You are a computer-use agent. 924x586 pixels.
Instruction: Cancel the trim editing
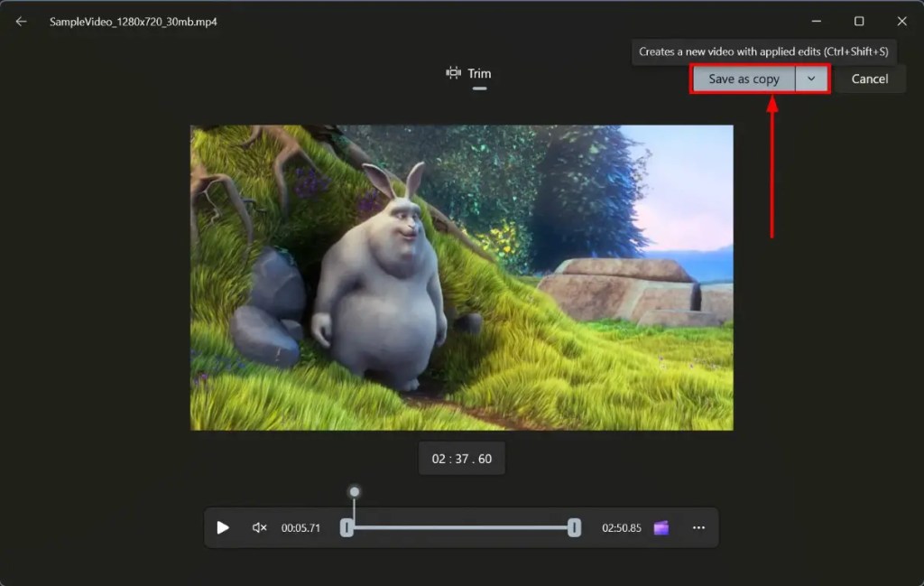pos(869,79)
